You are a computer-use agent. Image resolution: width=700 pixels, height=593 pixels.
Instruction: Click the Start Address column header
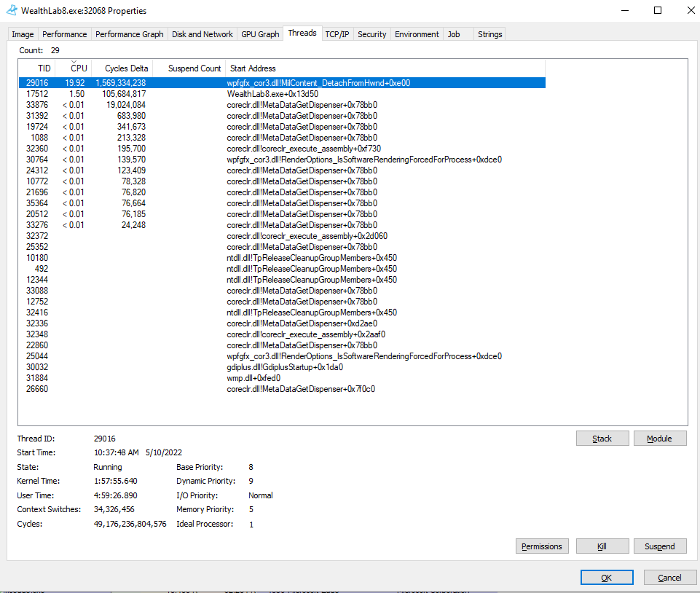pyautogui.click(x=253, y=68)
